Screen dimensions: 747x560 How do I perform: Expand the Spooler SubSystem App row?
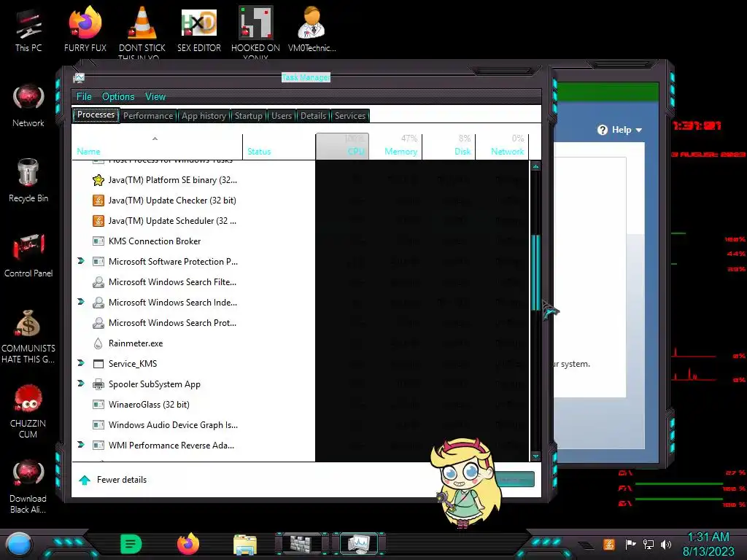[x=81, y=384]
